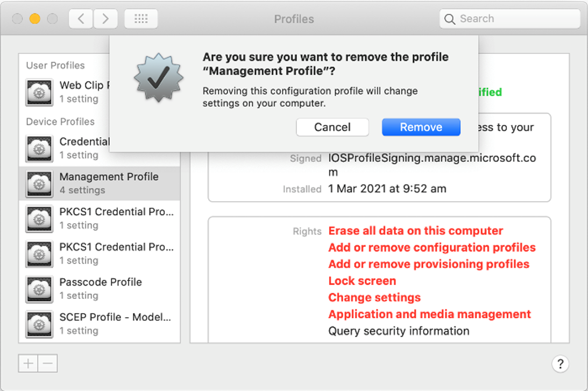Click the Search field in toolbar

pyautogui.click(x=509, y=19)
